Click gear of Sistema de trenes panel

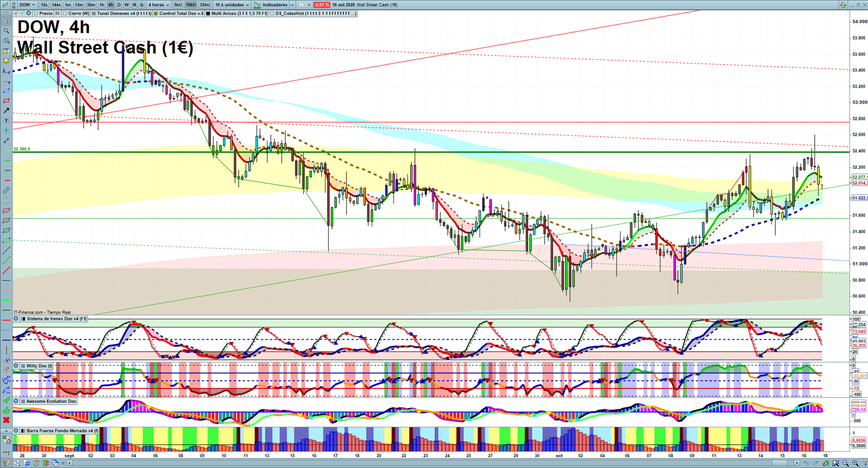pos(16,319)
